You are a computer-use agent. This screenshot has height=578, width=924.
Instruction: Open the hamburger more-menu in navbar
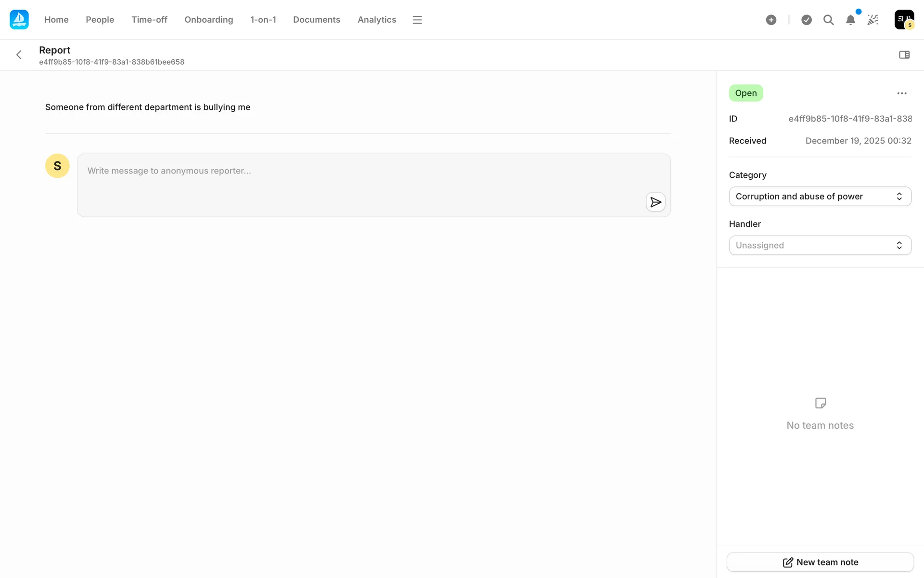tap(417, 20)
